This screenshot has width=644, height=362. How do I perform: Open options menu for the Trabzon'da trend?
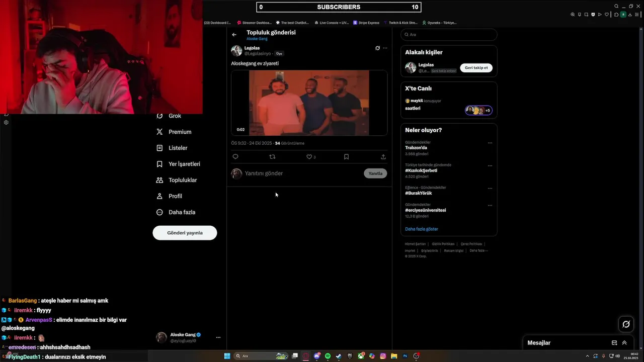[x=490, y=143]
